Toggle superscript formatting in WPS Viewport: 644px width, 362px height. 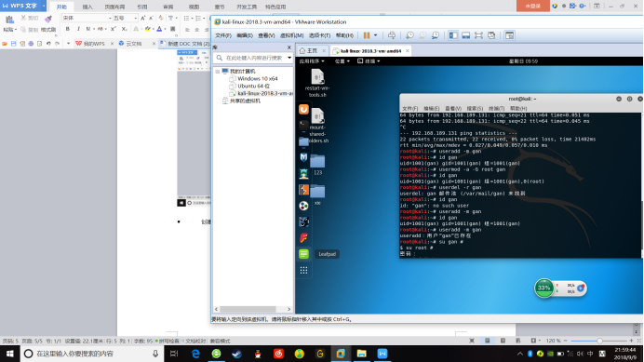point(114,29)
